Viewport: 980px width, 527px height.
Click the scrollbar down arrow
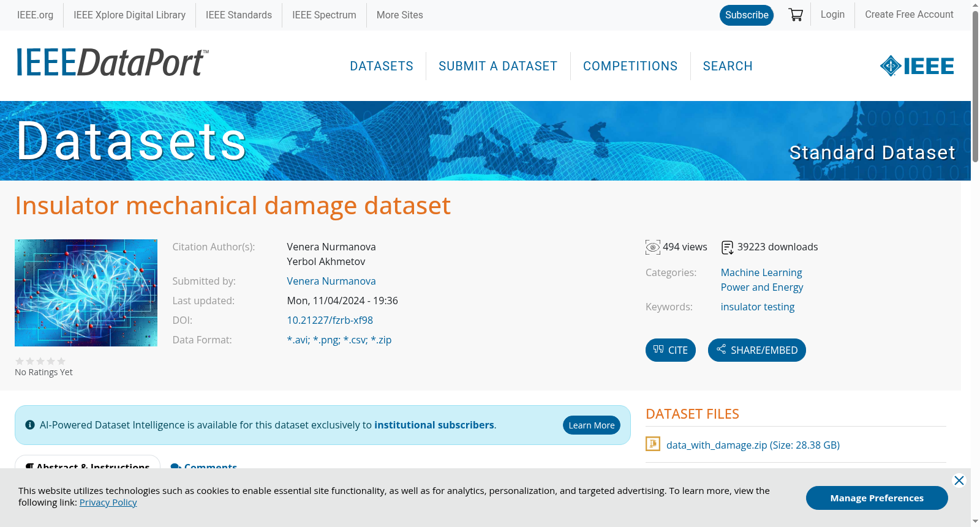975,522
